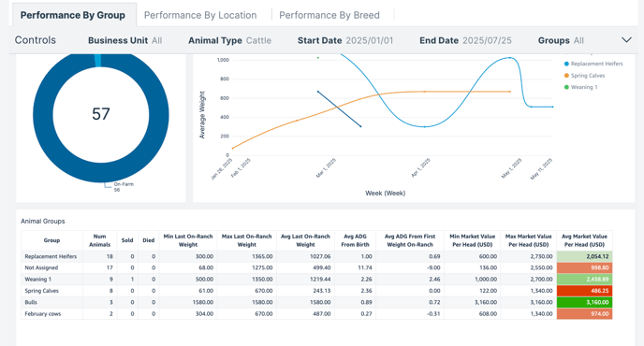
Task: Select the February cows group row
Action: point(316,314)
